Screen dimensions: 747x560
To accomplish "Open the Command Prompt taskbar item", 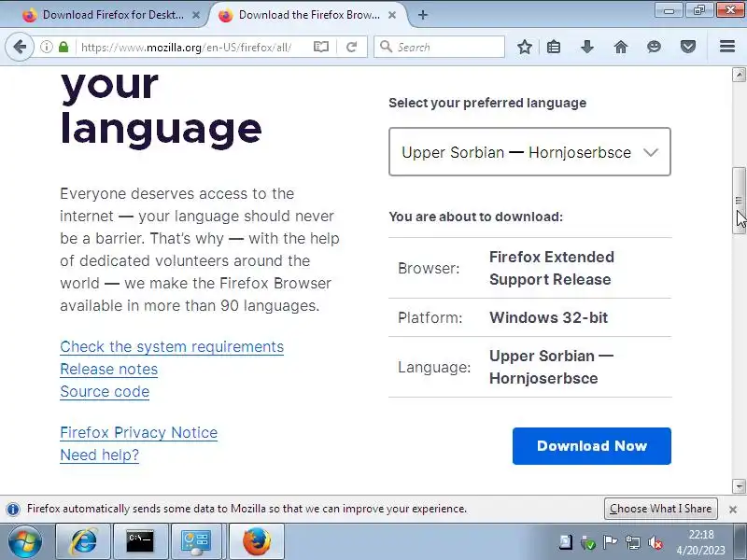I will coord(140,541).
